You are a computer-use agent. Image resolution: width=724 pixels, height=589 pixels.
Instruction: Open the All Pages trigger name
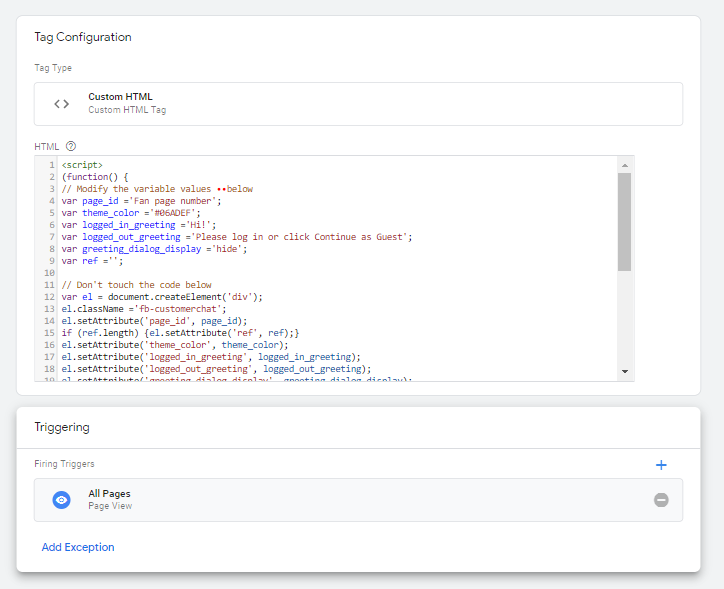(109, 494)
